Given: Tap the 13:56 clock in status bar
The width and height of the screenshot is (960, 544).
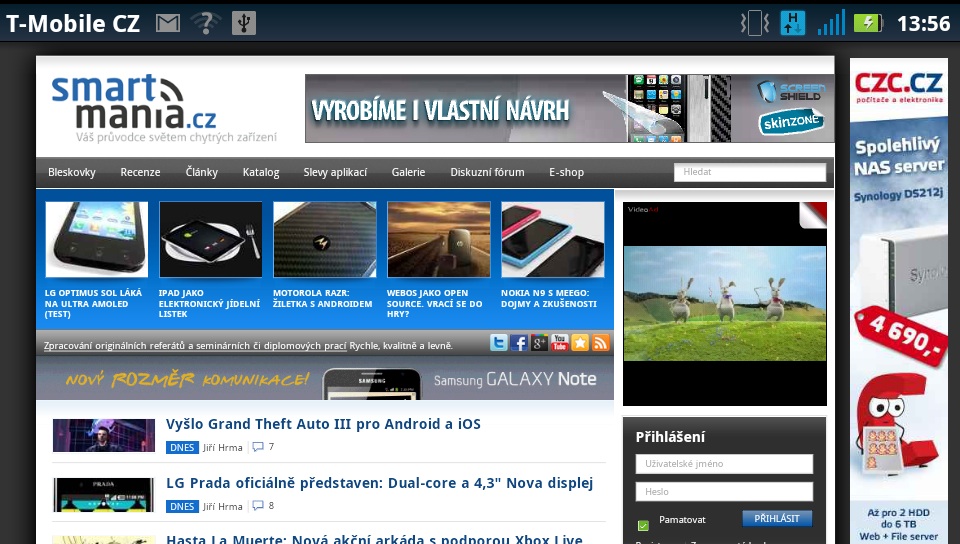Looking at the screenshot, I should pyautogui.click(x=923, y=23).
